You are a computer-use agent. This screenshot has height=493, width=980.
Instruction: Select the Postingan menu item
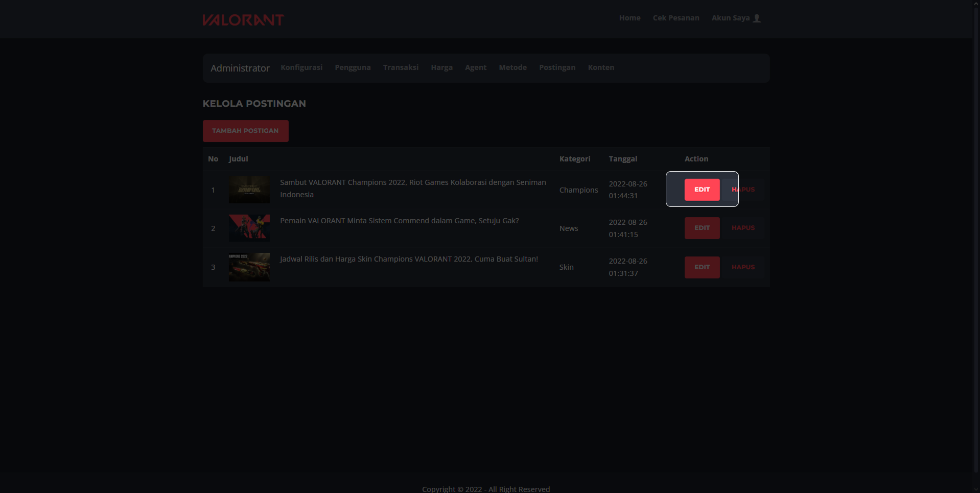point(557,67)
